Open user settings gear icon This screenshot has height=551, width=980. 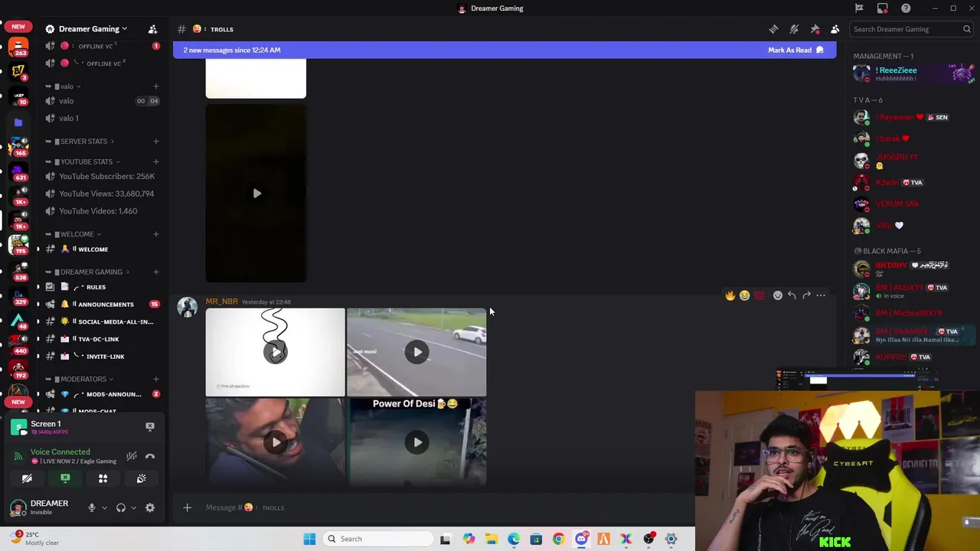click(150, 507)
